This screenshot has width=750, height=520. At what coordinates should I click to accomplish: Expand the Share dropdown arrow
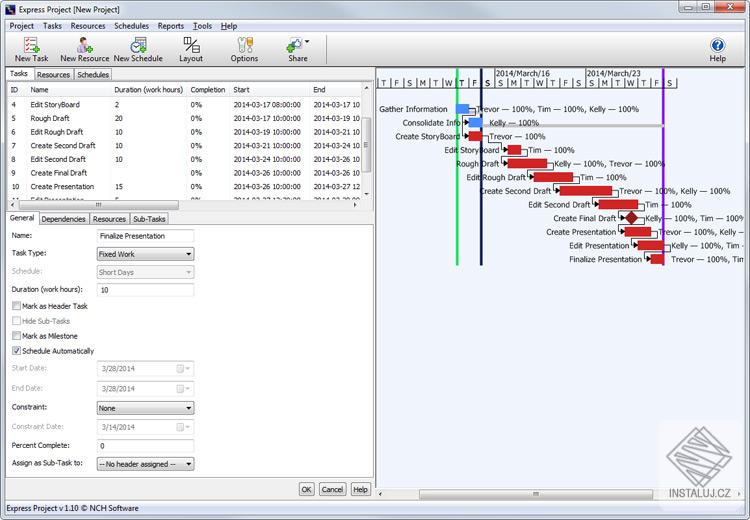(x=307, y=42)
